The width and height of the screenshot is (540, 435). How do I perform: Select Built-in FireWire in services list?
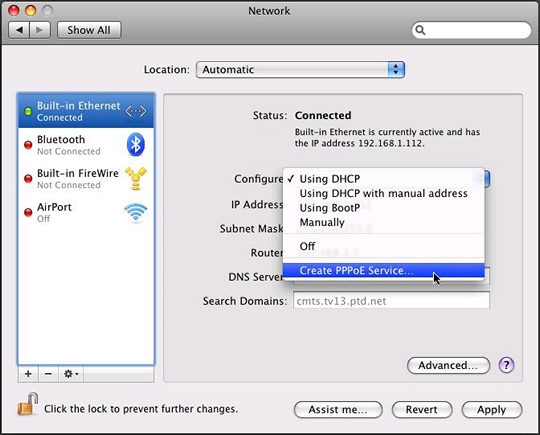point(86,178)
